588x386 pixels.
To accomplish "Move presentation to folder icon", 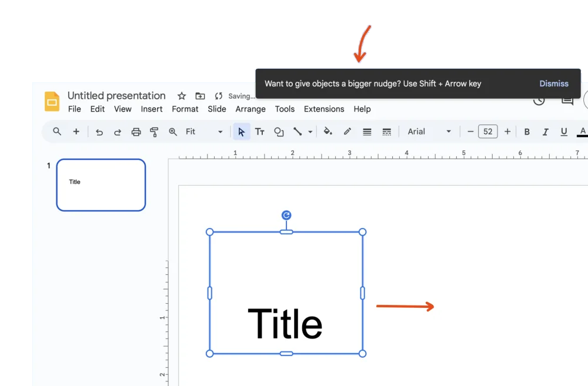I will (x=201, y=96).
